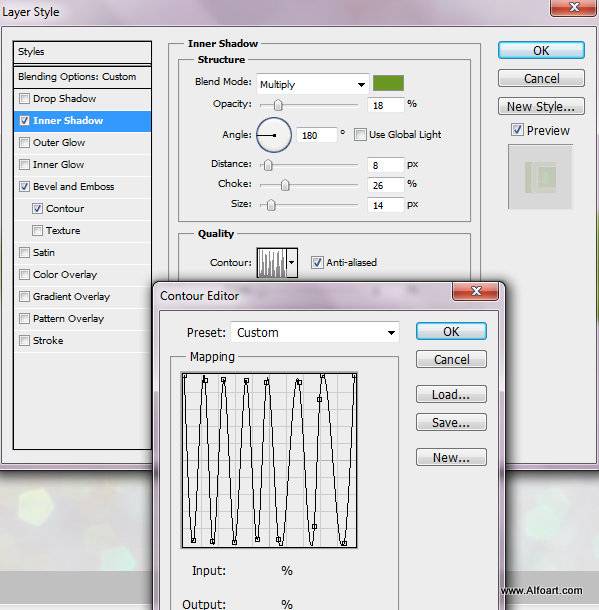Expand the Contour picker dropdown arrow
Viewport: 599px width, 610px height.
point(292,263)
